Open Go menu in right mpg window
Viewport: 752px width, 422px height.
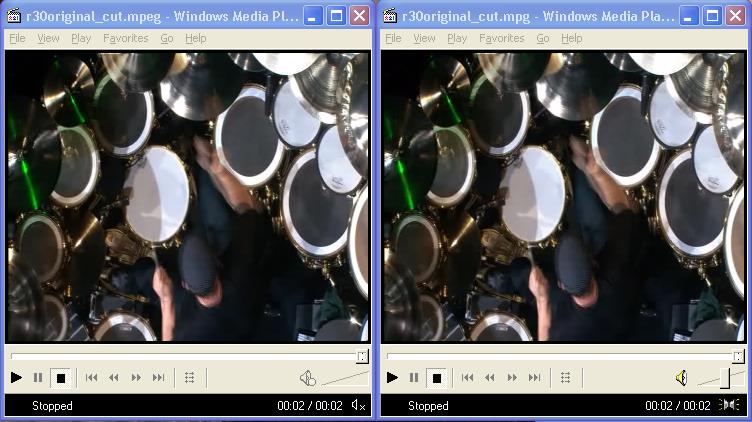pos(543,38)
